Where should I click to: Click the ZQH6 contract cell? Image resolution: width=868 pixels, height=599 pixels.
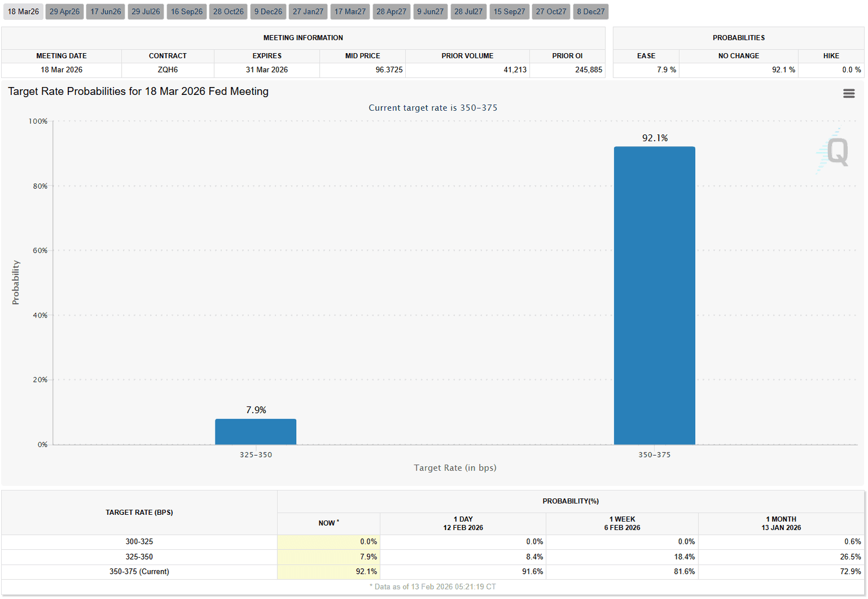[168, 70]
